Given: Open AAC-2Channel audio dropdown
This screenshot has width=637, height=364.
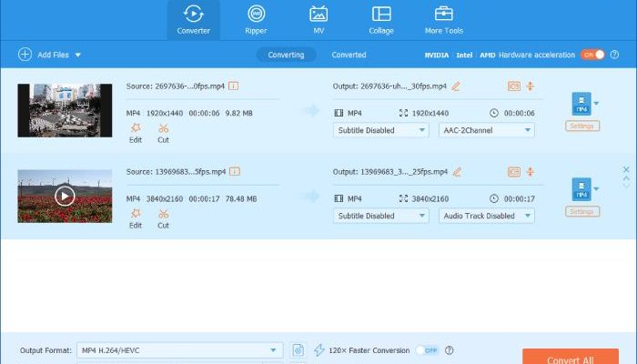Looking at the screenshot, I should pos(487,130).
